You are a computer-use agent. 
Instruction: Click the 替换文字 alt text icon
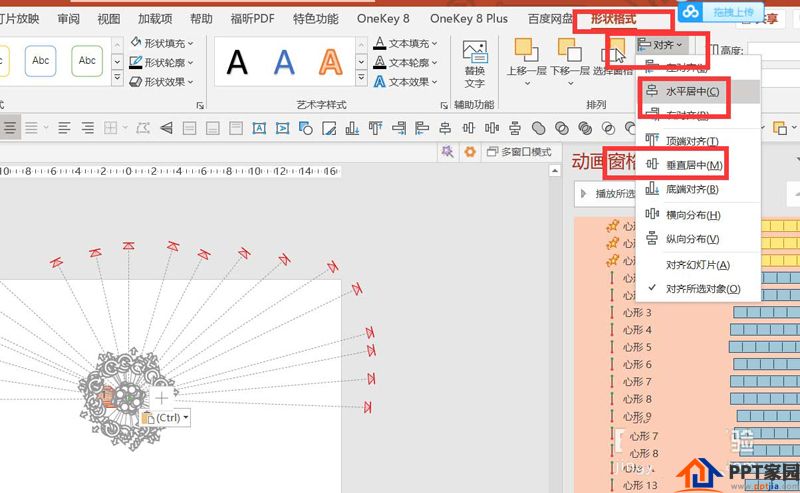[x=474, y=64]
